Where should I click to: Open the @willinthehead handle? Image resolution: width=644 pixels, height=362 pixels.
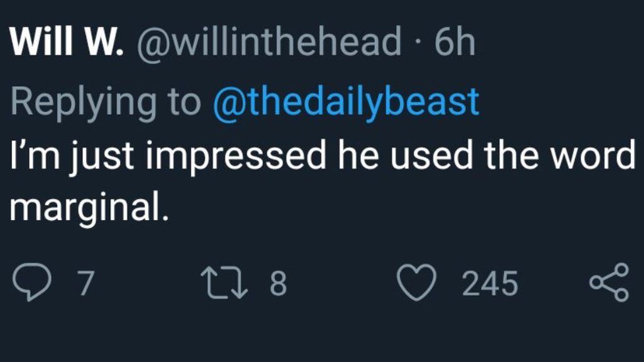coord(269,42)
